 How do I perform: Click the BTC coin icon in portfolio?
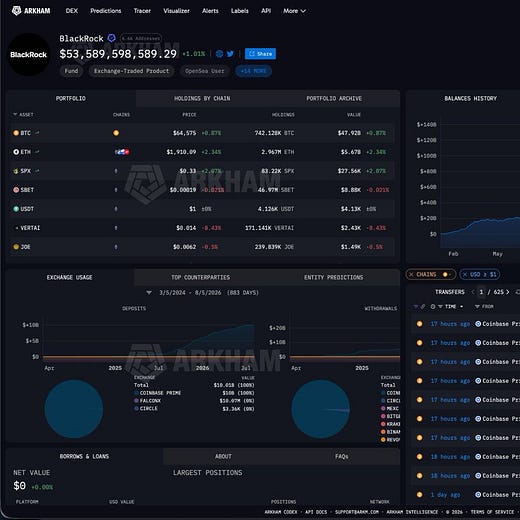tap(16, 133)
